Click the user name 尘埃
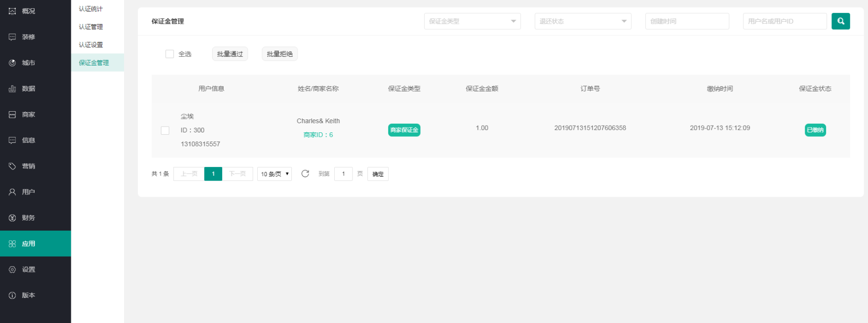 tap(187, 116)
